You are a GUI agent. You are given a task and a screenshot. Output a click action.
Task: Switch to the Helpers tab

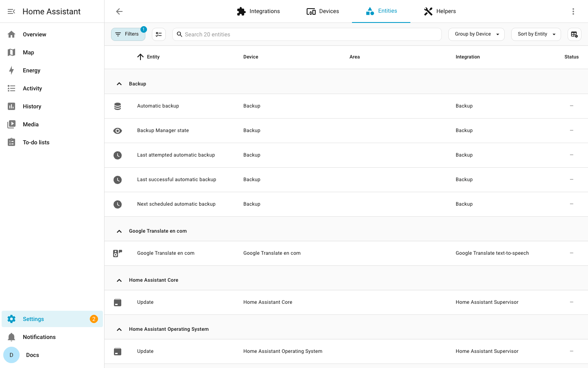coord(440,11)
